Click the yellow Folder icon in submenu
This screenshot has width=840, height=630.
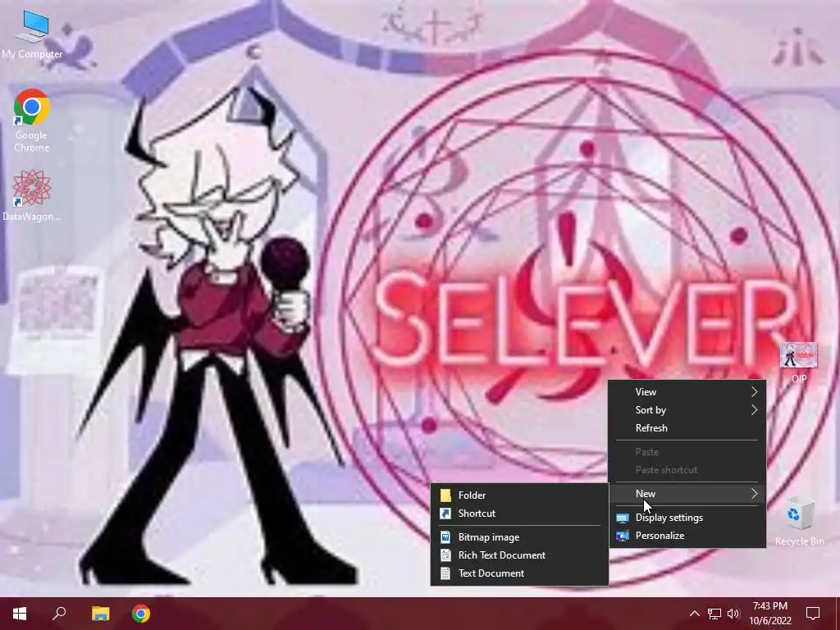click(445, 495)
